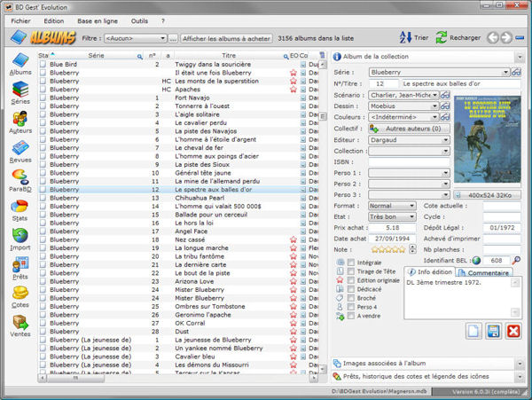Click the Note rating stepper arrows

[412, 249]
